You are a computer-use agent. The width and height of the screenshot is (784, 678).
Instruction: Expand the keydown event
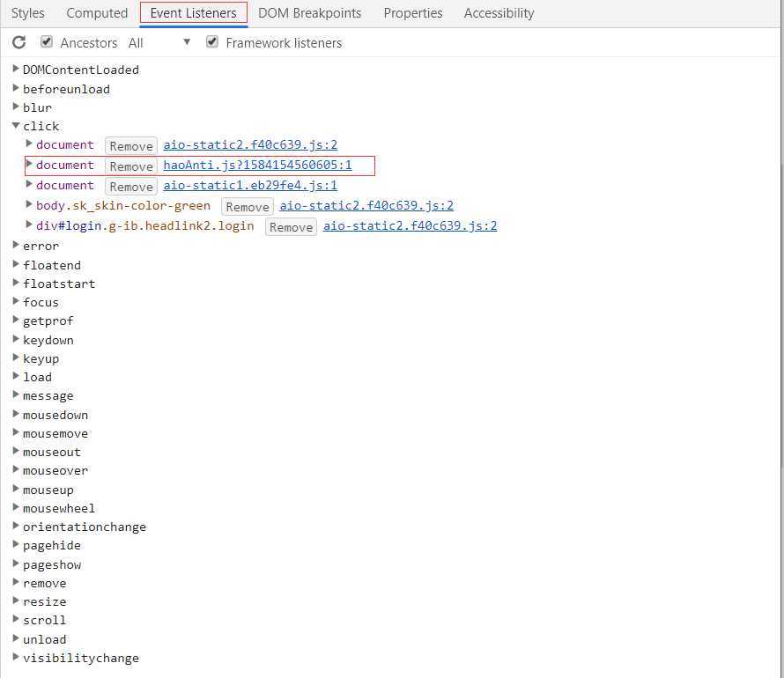[x=16, y=339]
